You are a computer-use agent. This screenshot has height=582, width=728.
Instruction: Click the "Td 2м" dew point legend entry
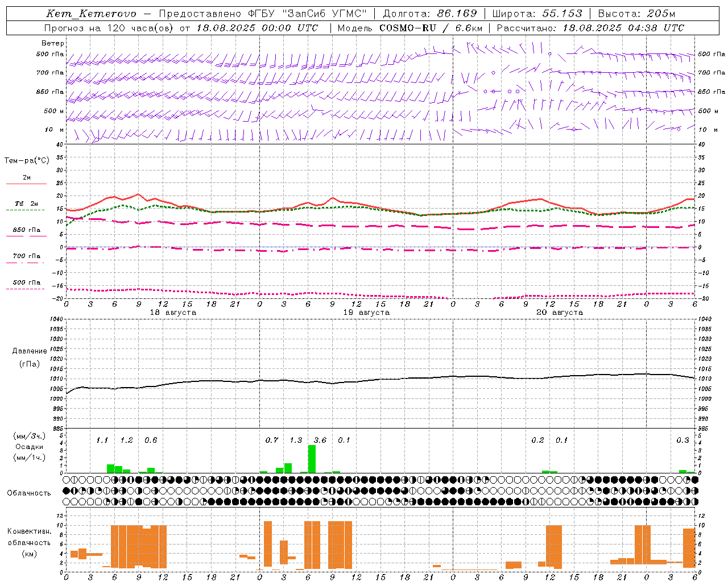click(x=26, y=203)
